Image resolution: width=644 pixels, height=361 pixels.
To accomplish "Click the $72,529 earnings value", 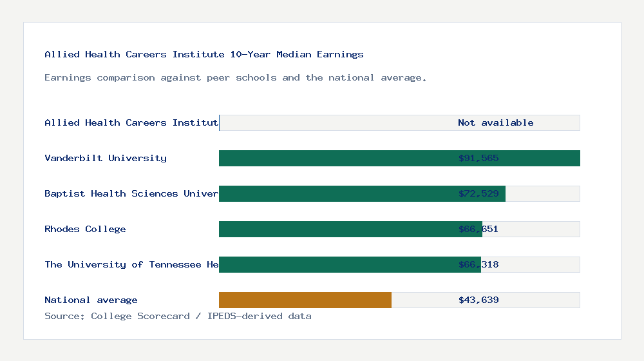I will click(x=478, y=193).
